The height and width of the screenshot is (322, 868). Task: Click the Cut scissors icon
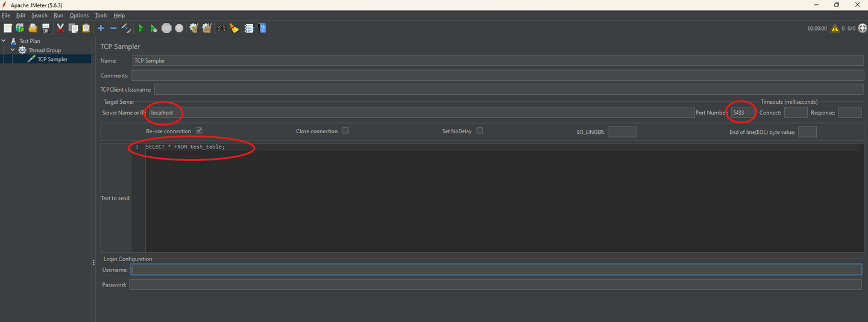click(60, 28)
